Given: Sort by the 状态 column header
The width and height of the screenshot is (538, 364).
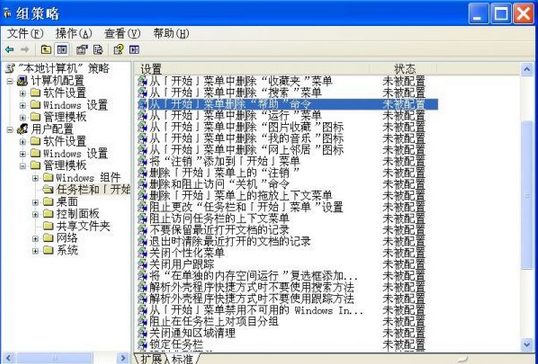Looking at the screenshot, I should [x=404, y=69].
